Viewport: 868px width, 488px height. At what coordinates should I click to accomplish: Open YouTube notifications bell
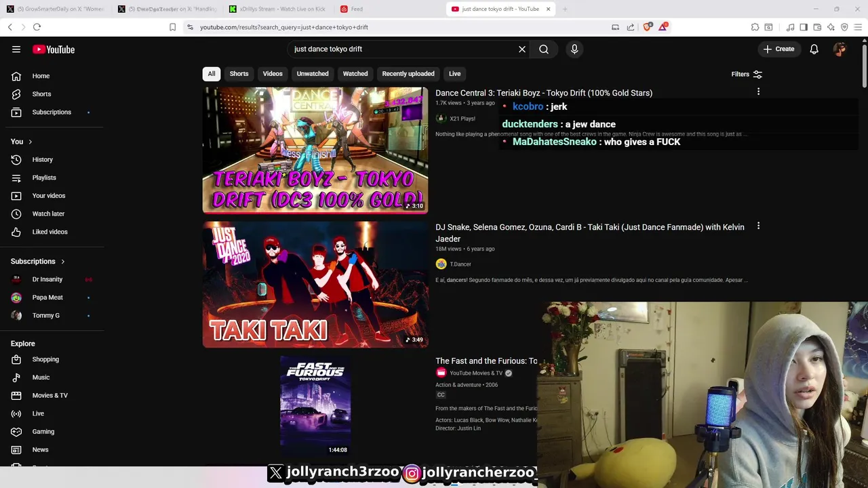[814, 49]
